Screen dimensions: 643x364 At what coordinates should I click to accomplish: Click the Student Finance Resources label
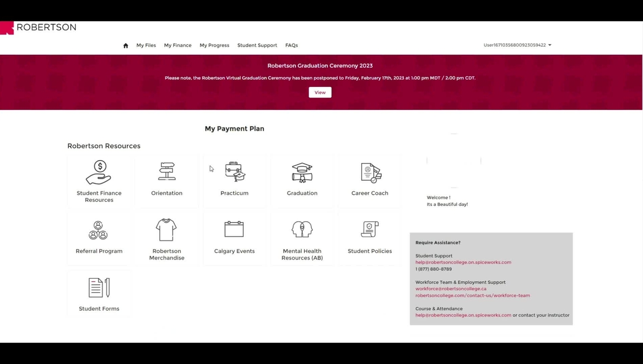click(x=99, y=196)
